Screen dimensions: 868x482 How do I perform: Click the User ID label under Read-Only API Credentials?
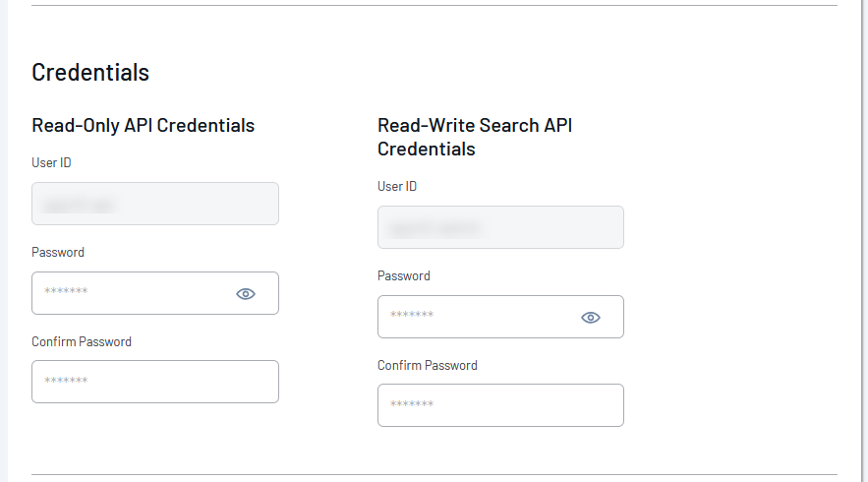point(51,163)
